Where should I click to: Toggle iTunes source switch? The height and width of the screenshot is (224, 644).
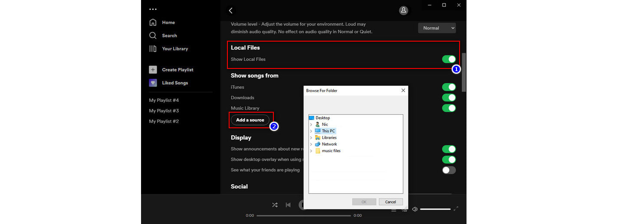point(449,87)
